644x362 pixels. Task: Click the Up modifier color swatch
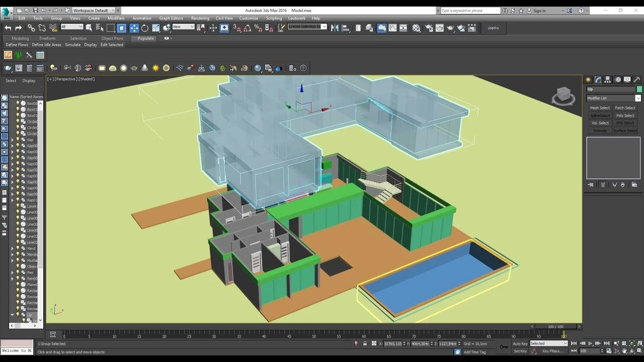pyautogui.click(x=639, y=89)
